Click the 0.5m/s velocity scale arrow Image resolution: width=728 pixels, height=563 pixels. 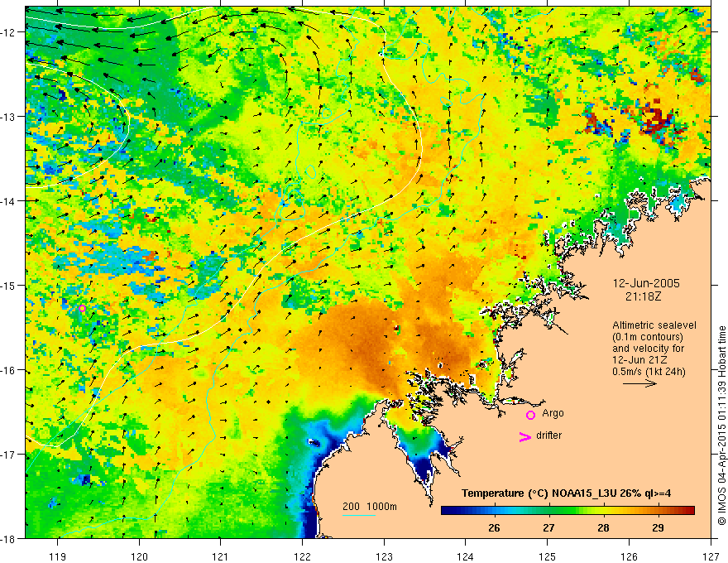point(639,383)
